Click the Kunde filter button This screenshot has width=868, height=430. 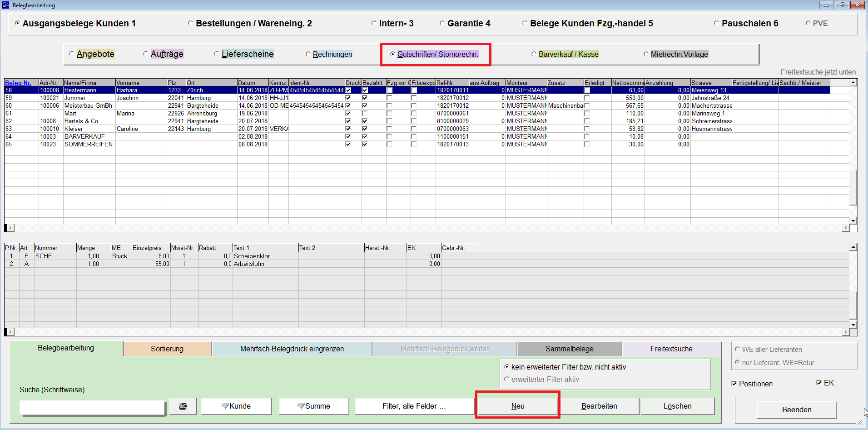click(236, 406)
